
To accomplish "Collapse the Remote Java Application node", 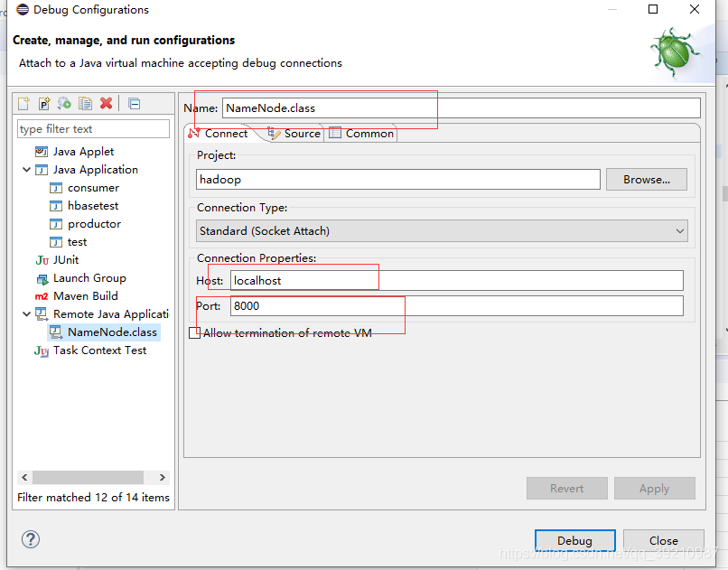I will pyautogui.click(x=27, y=314).
